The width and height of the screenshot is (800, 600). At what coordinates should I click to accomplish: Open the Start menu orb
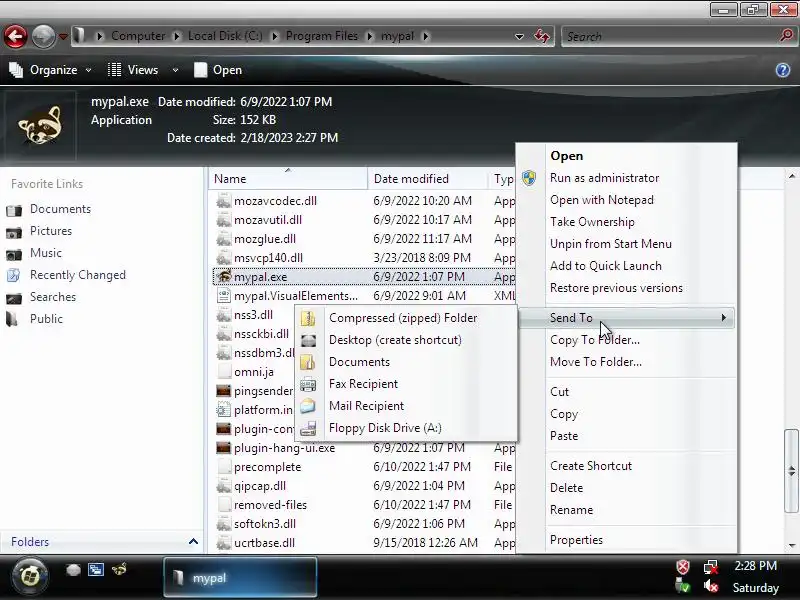30,576
